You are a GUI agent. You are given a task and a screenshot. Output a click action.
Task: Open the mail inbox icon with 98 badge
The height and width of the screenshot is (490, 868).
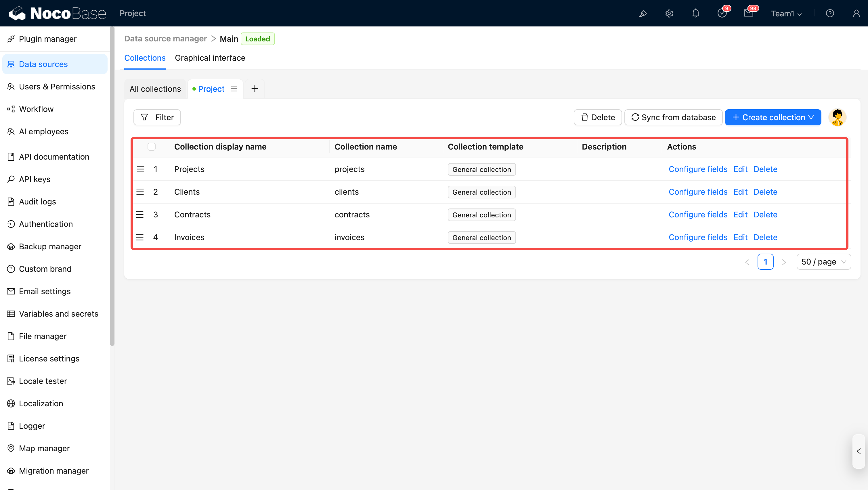click(748, 14)
